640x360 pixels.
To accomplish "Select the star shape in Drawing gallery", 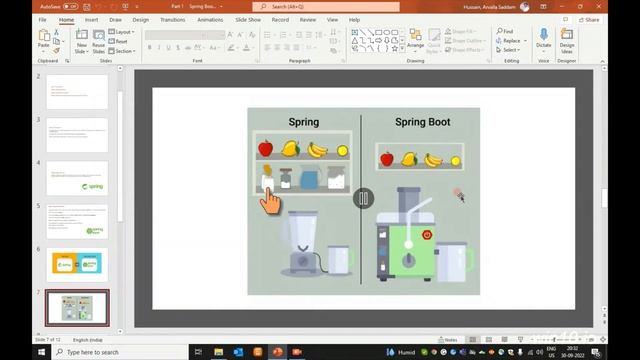I will click(395, 49).
